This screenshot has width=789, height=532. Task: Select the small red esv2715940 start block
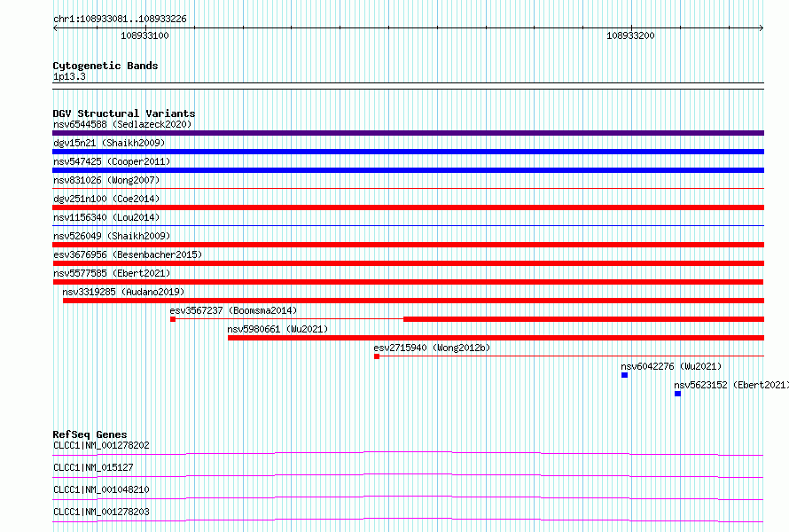(377, 356)
